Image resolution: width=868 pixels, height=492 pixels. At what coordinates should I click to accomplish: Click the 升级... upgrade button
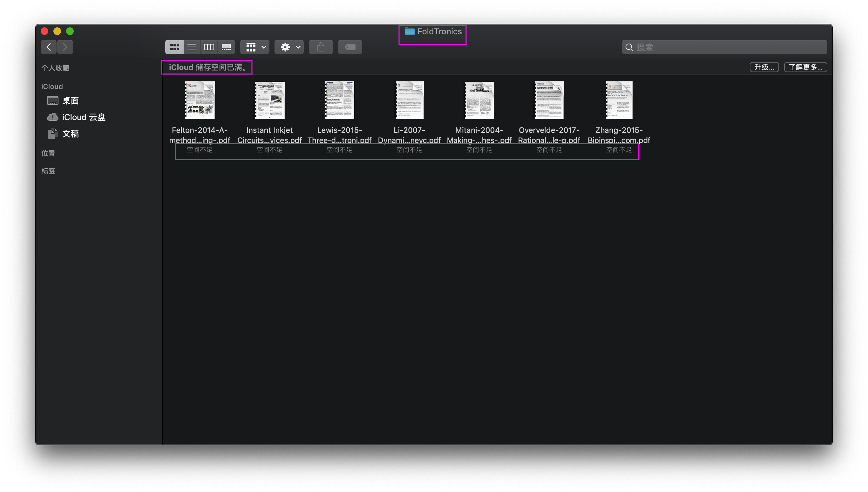tap(764, 67)
